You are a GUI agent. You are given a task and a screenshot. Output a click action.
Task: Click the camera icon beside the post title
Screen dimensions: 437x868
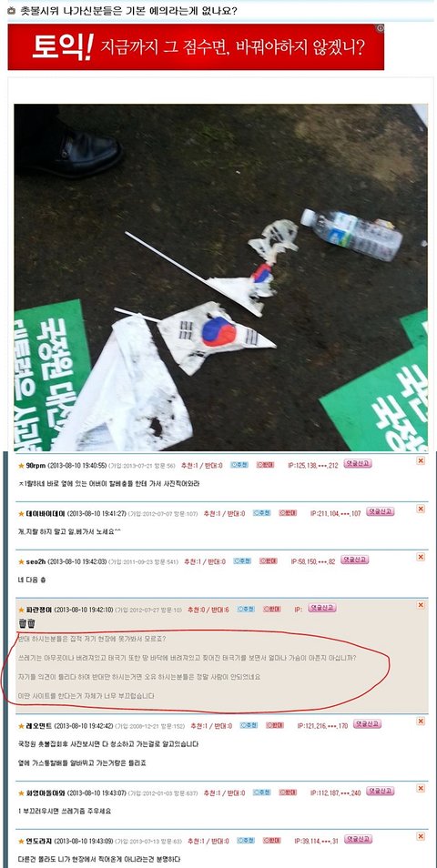coord(11,11)
